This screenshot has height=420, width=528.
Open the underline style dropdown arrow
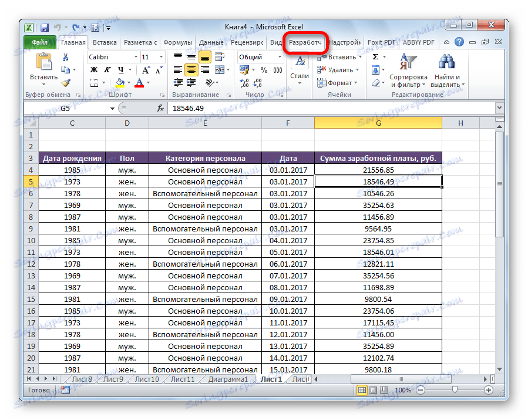point(130,70)
